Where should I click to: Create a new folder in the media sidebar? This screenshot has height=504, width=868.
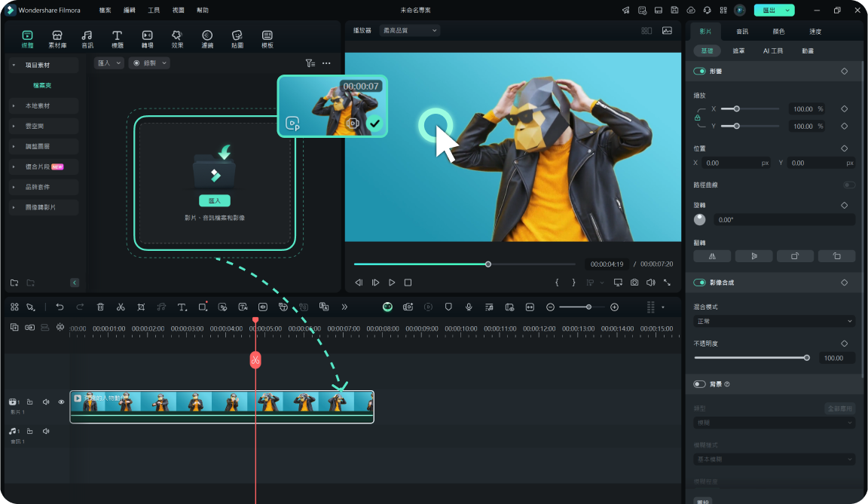click(x=14, y=283)
